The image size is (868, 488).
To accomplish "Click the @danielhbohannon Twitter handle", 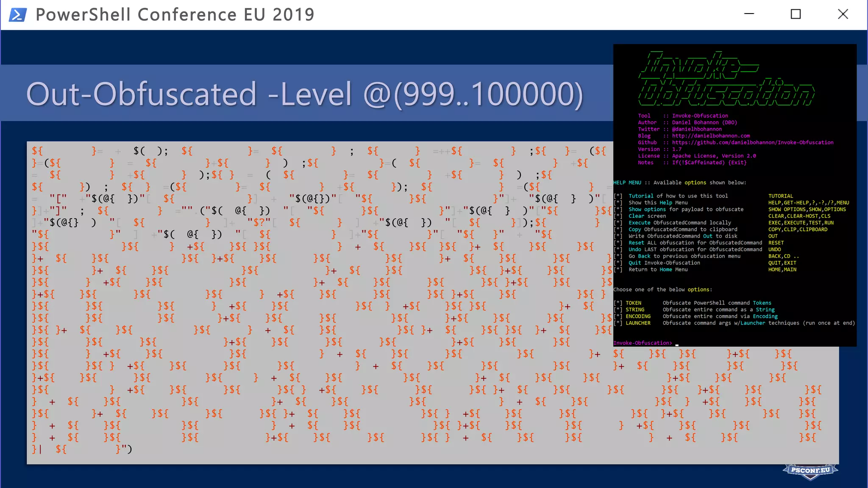I will pos(697,129).
